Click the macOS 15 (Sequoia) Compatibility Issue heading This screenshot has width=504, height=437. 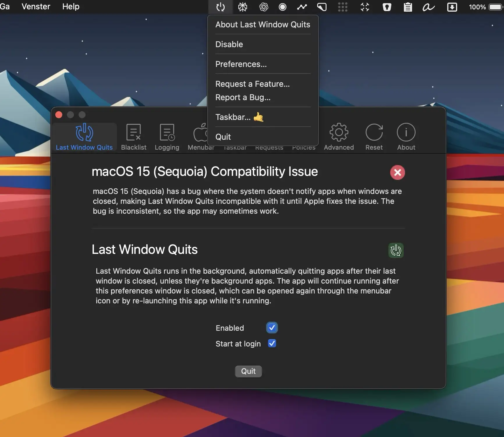(x=205, y=171)
